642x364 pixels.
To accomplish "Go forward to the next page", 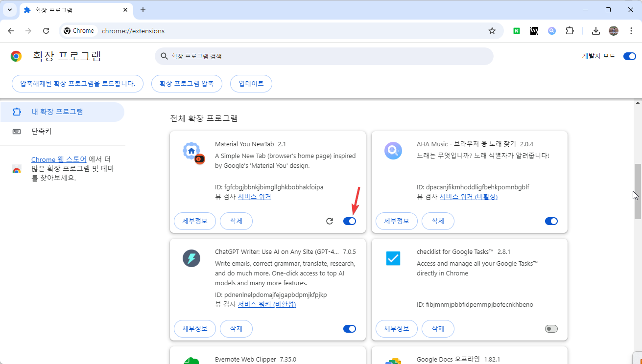I will [x=28, y=31].
